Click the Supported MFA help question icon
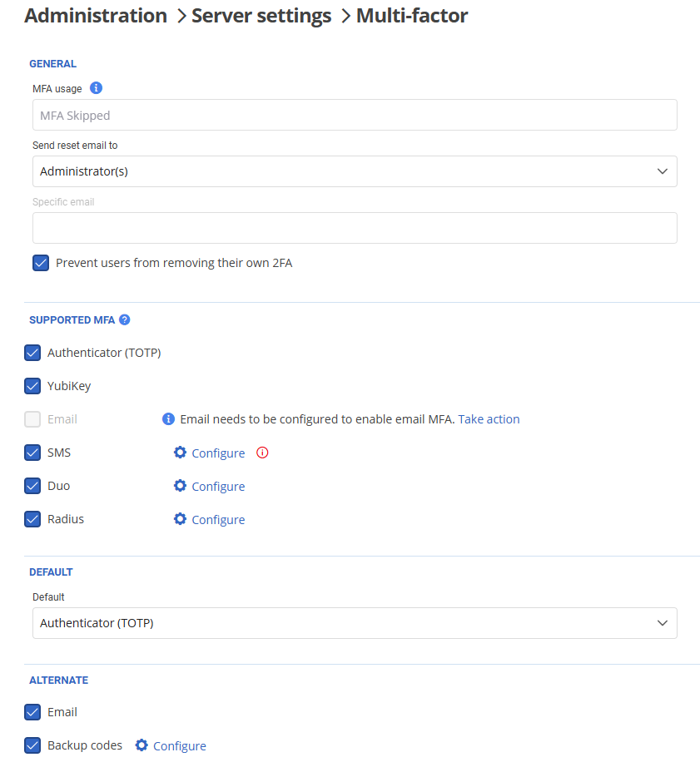The image size is (700, 772). coord(125,319)
